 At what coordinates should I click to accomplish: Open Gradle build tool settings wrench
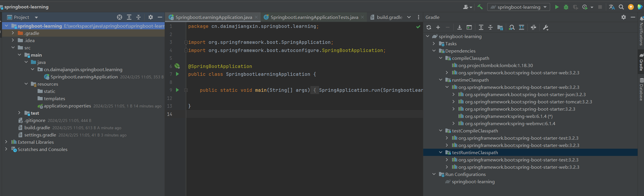pyautogui.click(x=546, y=28)
